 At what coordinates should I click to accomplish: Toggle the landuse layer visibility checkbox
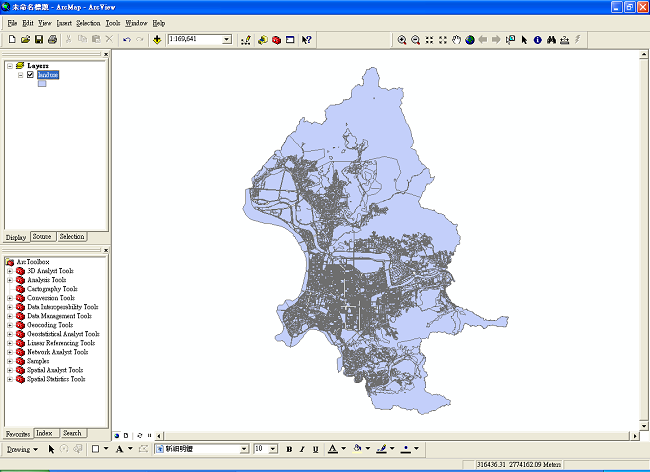pyautogui.click(x=31, y=75)
